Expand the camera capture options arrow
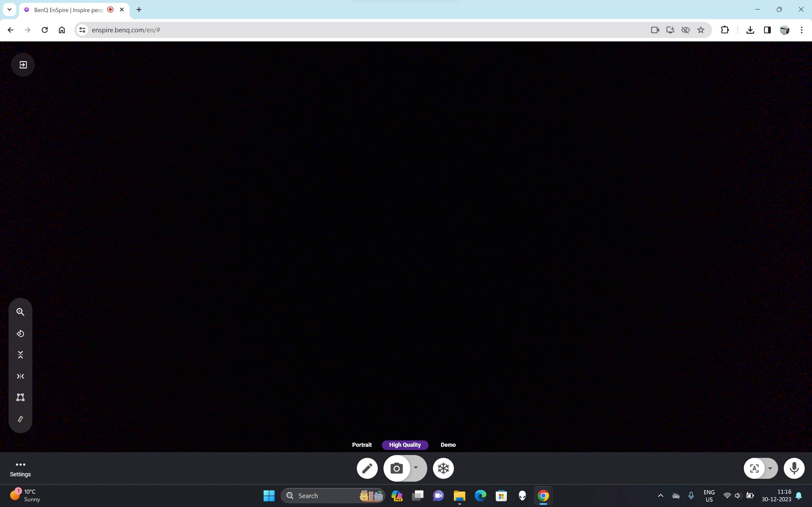 (416, 468)
